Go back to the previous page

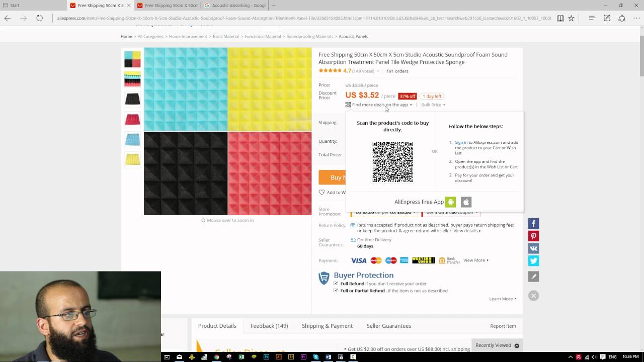tap(8, 18)
